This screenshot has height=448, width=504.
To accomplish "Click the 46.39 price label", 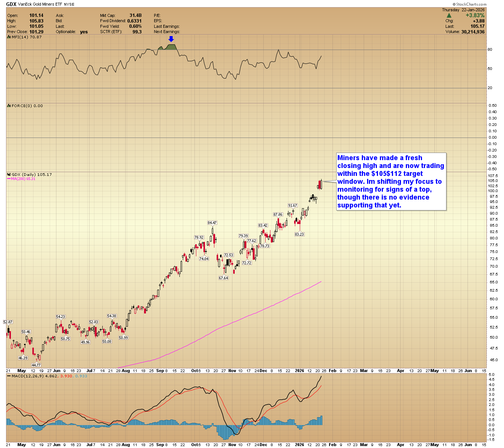I will (23, 358).
